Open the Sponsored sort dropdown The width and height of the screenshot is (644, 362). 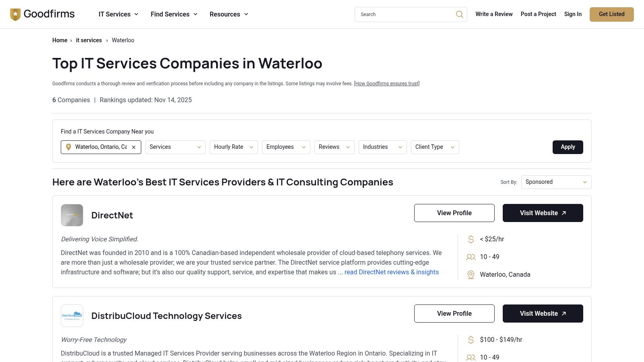(556, 182)
